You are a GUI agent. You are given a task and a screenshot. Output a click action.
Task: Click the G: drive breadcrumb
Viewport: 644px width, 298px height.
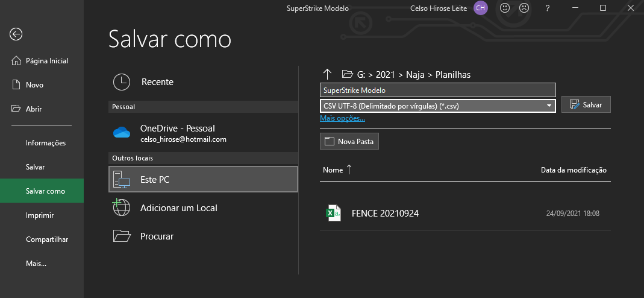tap(361, 75)
